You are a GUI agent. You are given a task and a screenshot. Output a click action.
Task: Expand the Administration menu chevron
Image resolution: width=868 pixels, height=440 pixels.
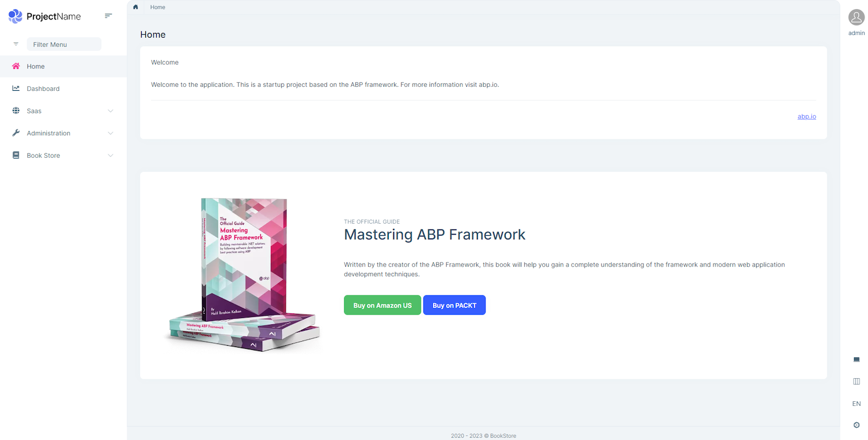coord(111,133)
